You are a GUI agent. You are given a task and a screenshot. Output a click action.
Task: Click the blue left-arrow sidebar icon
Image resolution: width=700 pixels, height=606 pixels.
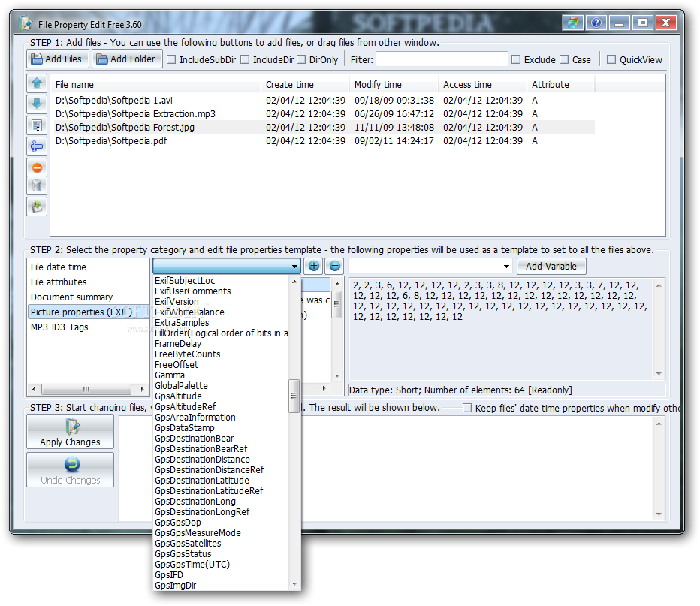click(37, 146)
